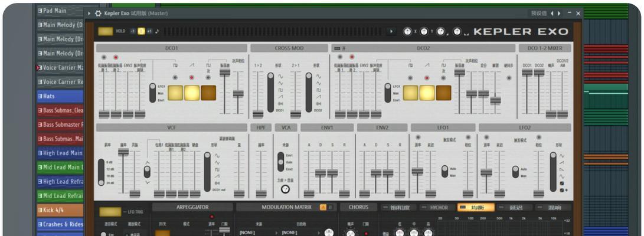Click the DCO2 level slider in mixer
Screen dimensions: 644x236
(x=540, y=72)
